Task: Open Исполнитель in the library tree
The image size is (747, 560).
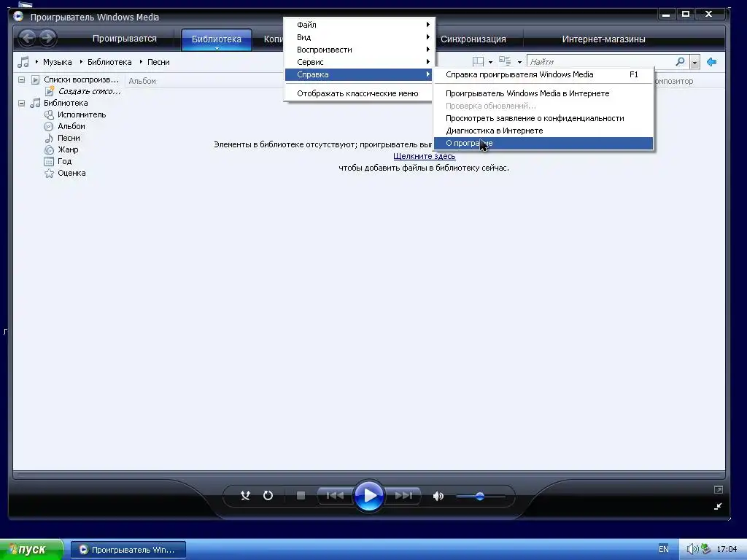Action: pos(82,114)
